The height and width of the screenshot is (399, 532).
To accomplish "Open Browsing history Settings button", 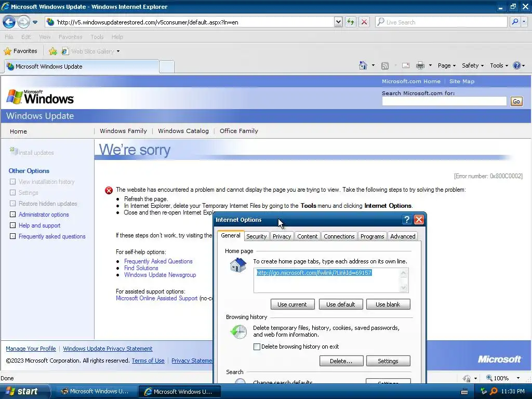I will click(x=388, y=361).
